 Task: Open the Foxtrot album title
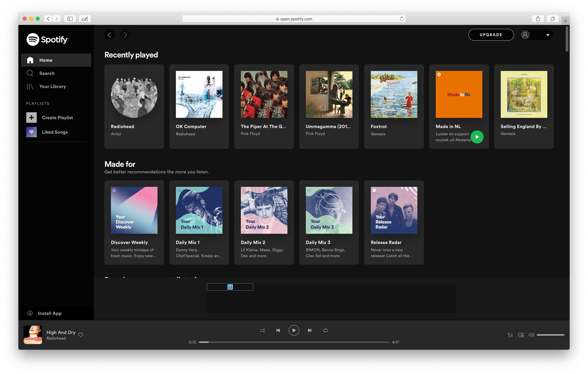(378, 127)
